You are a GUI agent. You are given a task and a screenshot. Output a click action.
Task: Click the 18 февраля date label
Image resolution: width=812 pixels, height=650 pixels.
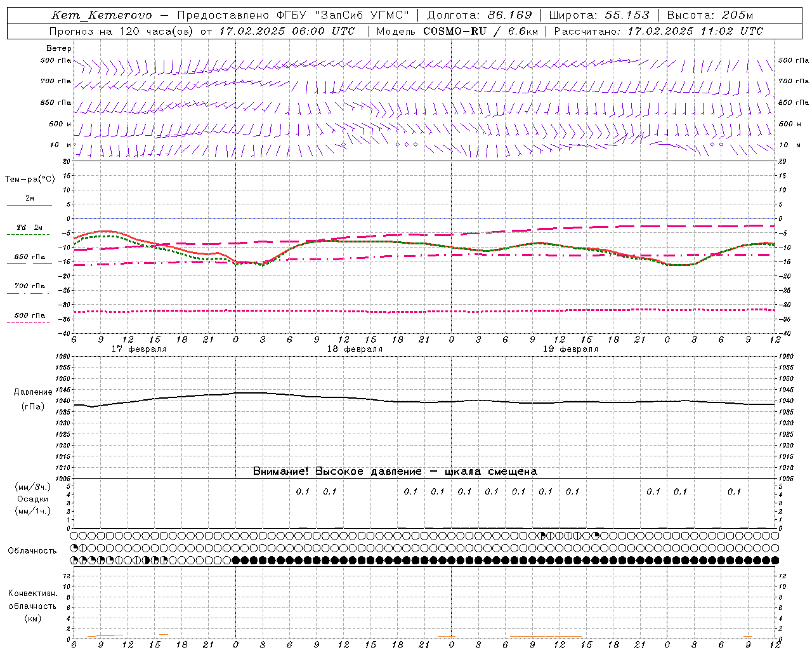click(355, 349)
